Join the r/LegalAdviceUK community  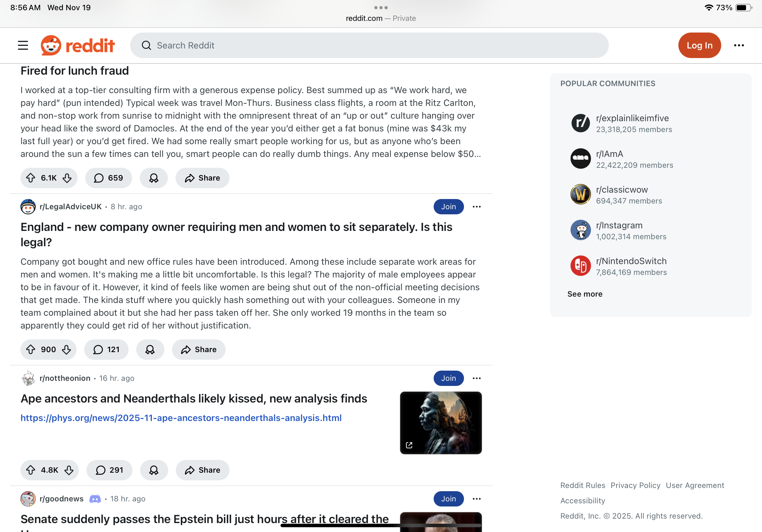448,207
